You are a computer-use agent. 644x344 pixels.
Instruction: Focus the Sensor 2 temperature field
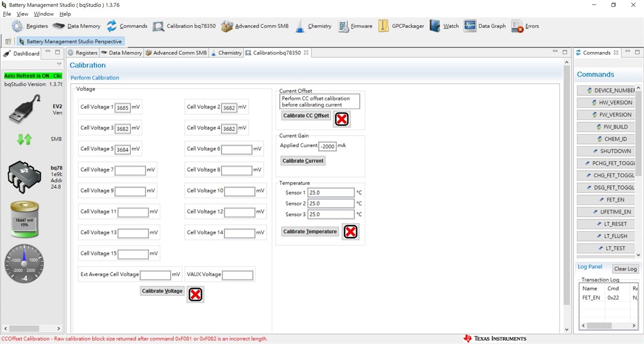click(331, 203)
